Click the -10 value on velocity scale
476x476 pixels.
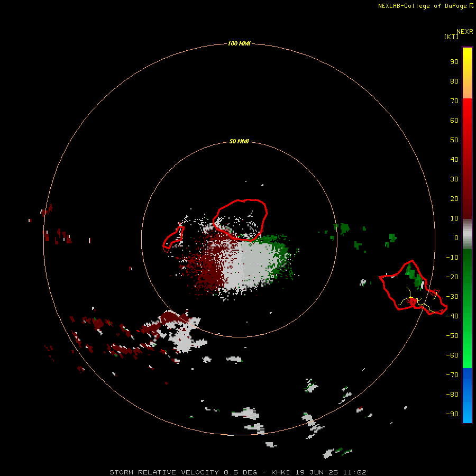click(x=452, y=258)
